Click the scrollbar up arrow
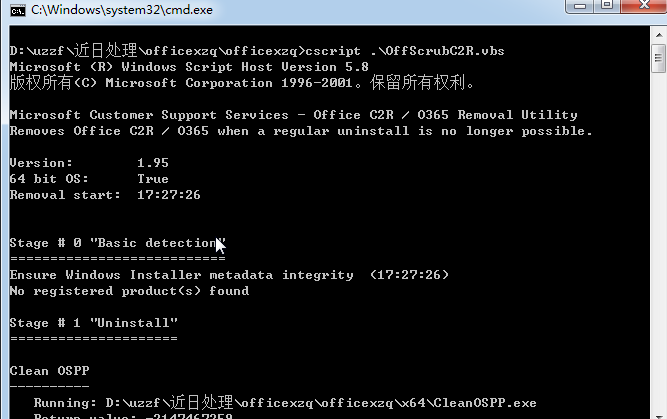The image size is (667, 419). point(658,34)
